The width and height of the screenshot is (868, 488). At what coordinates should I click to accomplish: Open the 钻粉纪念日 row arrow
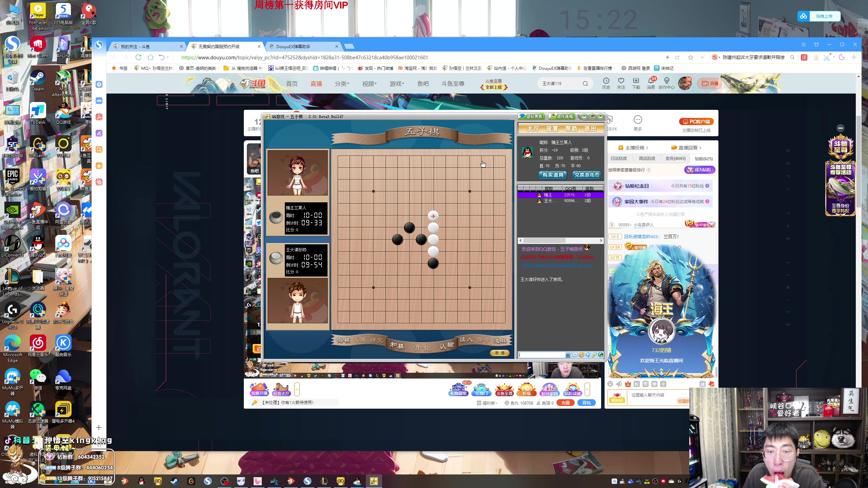pos(707,186)
